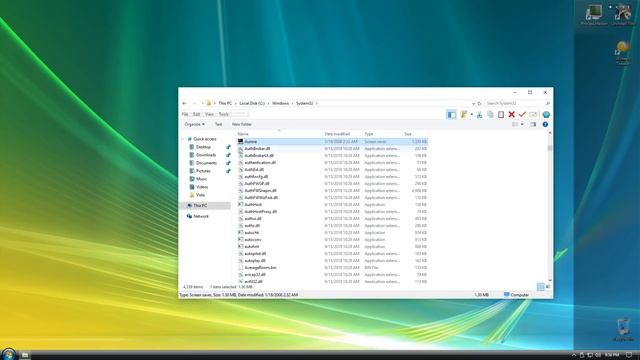Select the avicap32.dll file
Viewport: 640px width, 360px height.
[x=332, y=275]
